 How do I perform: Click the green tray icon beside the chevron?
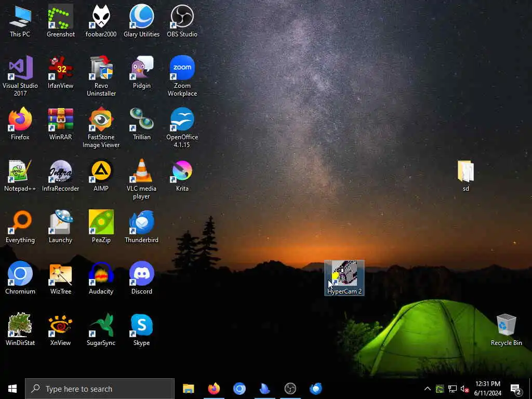(x=440, y=389)
